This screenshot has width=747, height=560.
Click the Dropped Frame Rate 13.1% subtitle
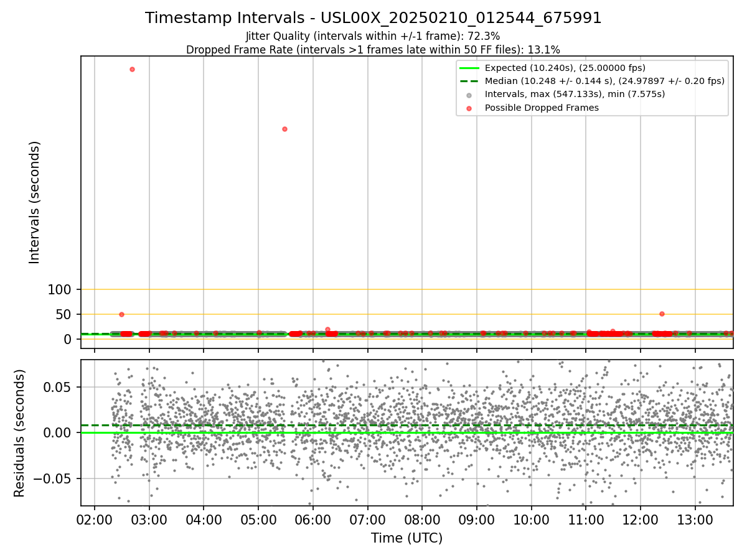[373, 50]
